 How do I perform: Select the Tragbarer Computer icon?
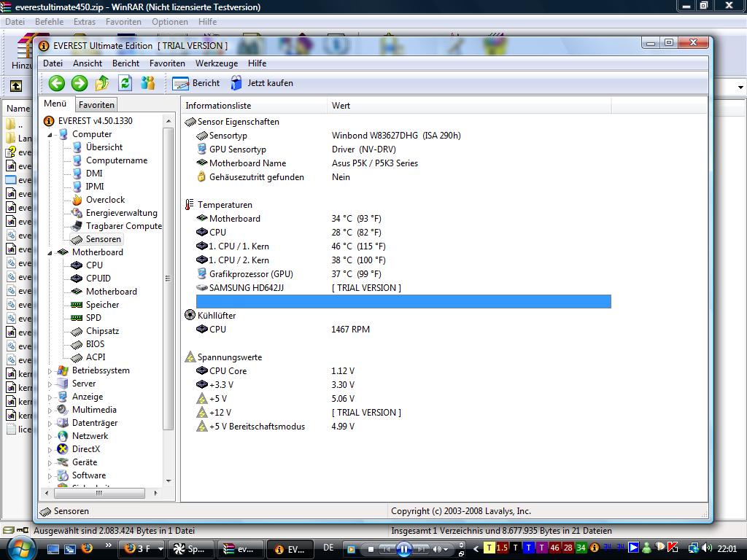pyautogui.click(x=77, y=226)
